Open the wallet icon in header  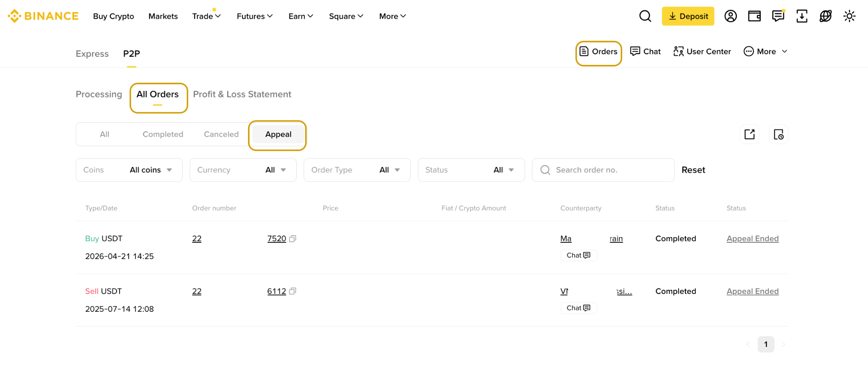click(754, 16)
